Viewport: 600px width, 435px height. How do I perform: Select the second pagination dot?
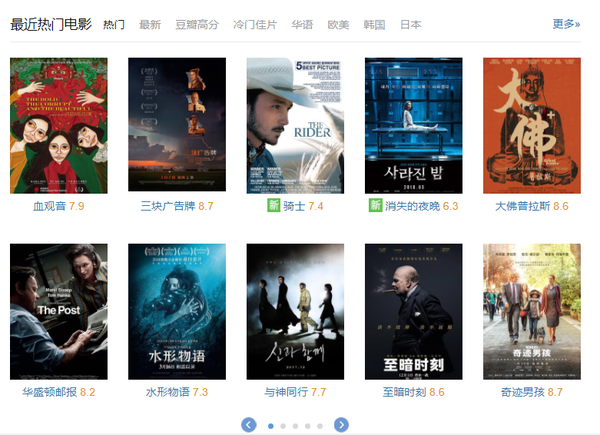click(x=283, y=426)
